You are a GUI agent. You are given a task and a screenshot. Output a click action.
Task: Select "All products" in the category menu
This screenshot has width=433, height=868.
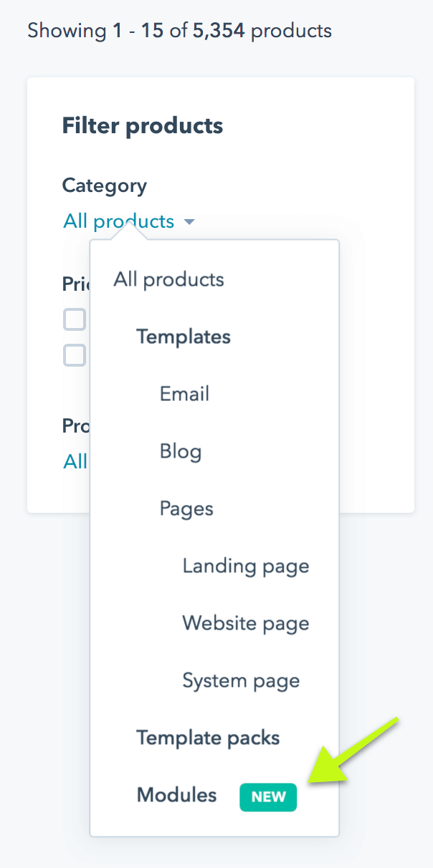[168, 279]
